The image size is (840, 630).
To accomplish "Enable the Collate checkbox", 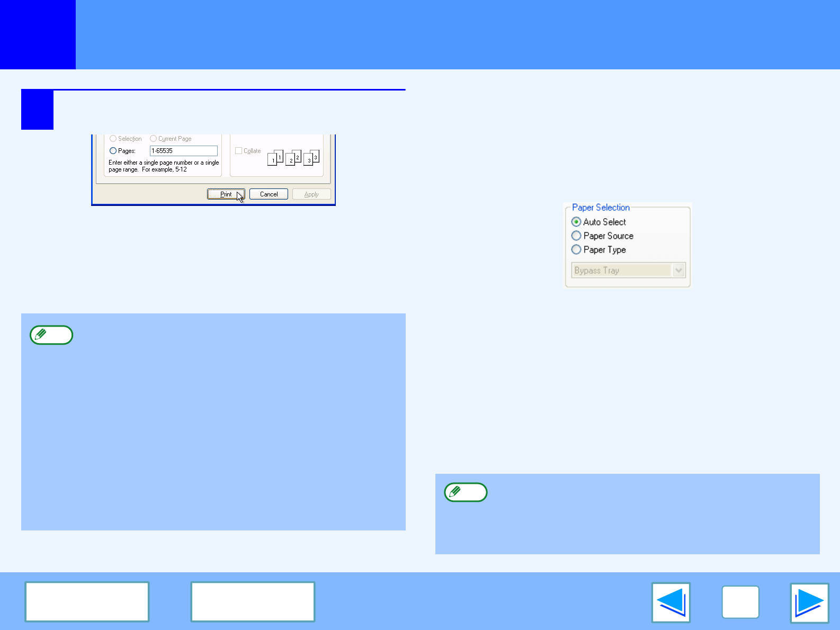I will tap(238, 151).
